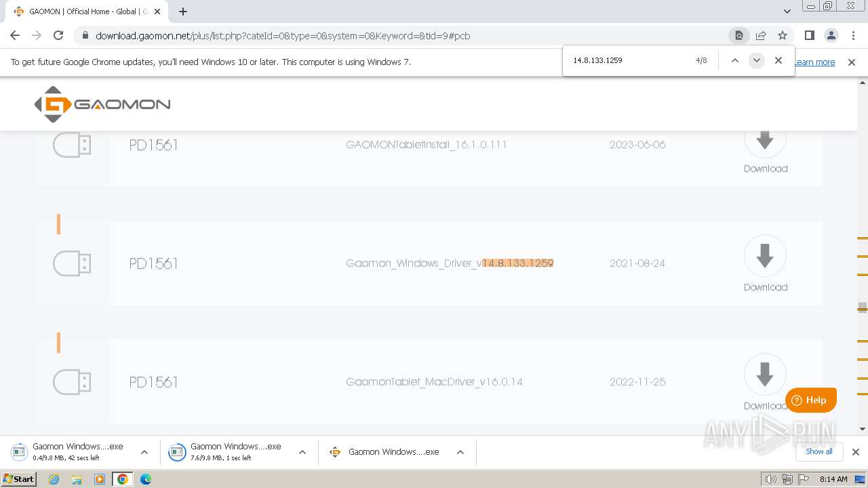868x488 pixels.
Task: Open the system tray volume control
Action: point(771,479)
